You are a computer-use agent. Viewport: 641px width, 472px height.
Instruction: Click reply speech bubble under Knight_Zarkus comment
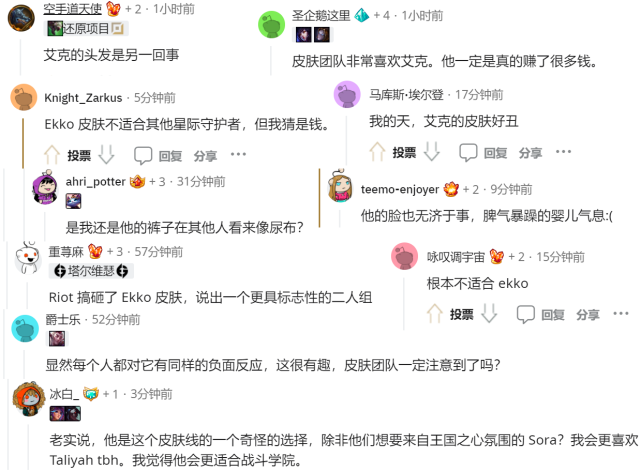[143, 155]
